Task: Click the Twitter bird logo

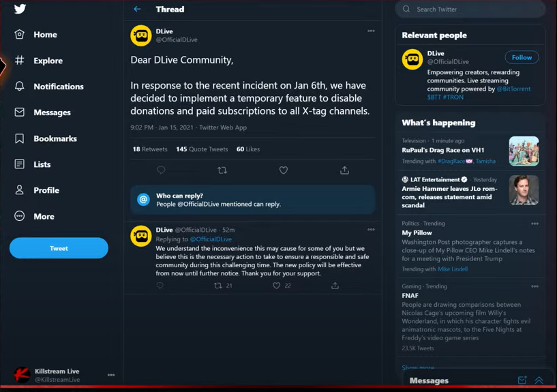Action: (x=20, y=8)
